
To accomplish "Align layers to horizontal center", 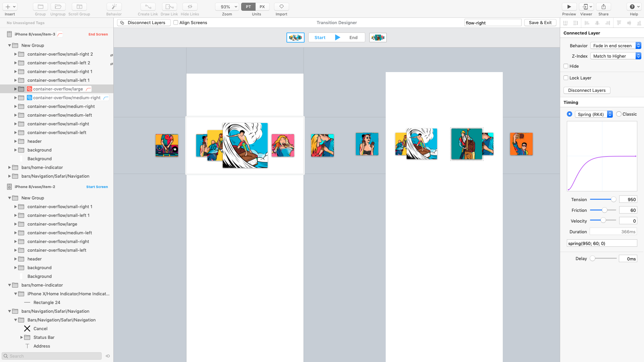I will click(597, 23).
